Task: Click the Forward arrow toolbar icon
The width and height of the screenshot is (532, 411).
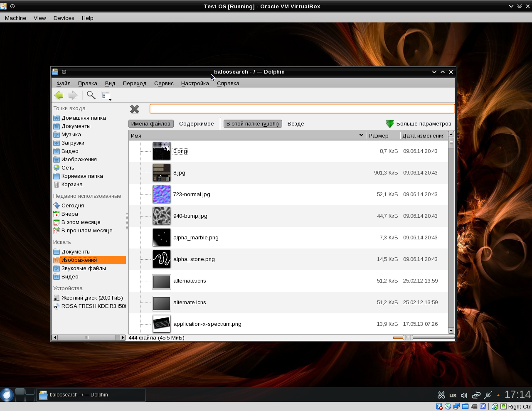Action: point(73,95)
